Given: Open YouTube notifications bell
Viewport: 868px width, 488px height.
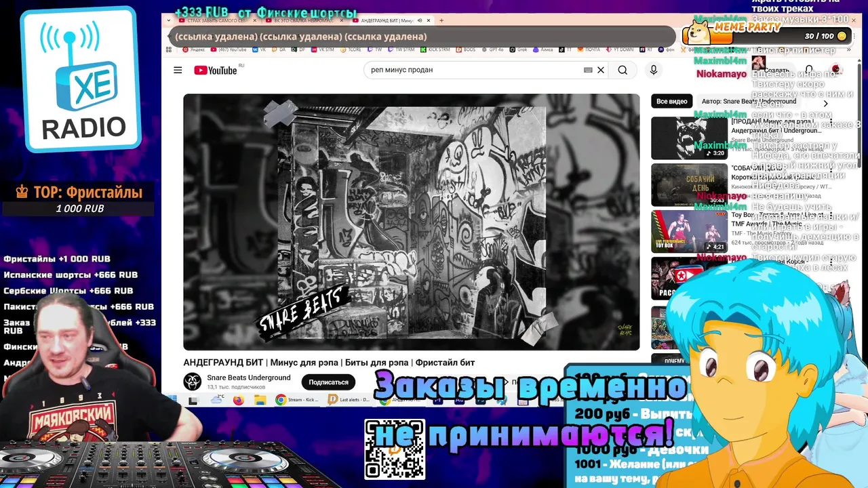Looking at the screenshot, I should pyautogui.click(x=809, y=70).
